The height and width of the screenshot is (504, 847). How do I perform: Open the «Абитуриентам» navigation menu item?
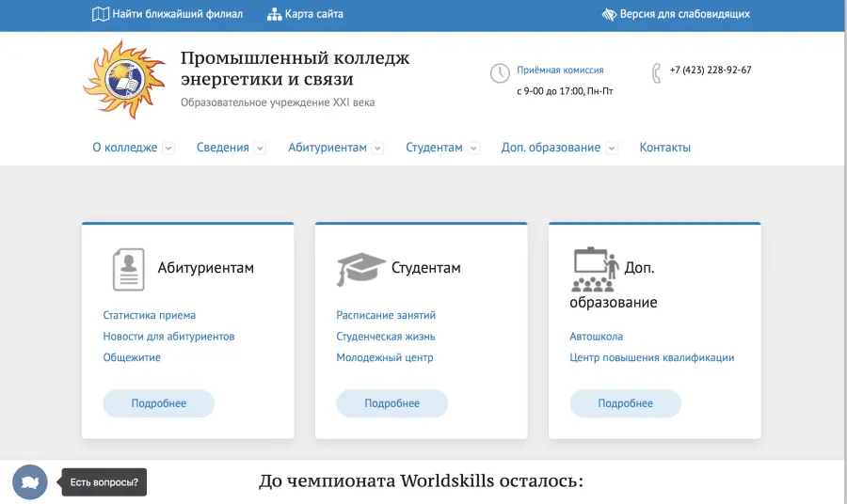tap(328, 148)
